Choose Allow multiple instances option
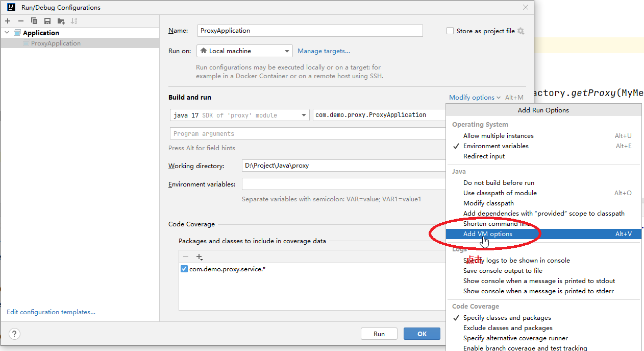This screenshot has width=644, height=351. click(x=498, y=136)
